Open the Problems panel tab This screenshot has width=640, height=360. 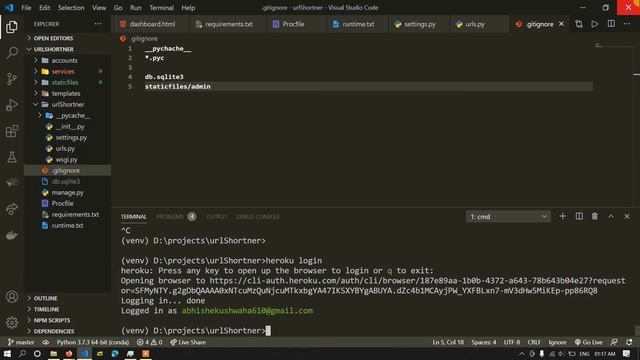click(170, 217)
